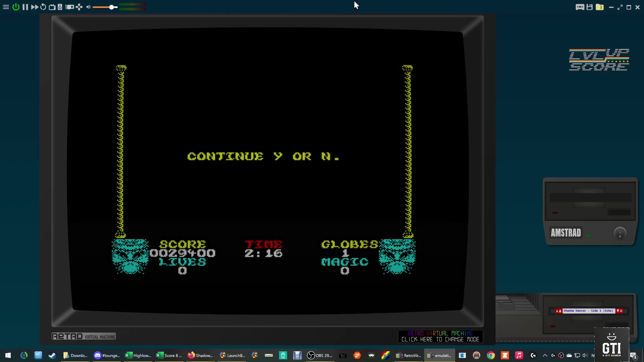
Task: Toggle fullscreen with the arrows icon
Action: click(x=620, y=7)
